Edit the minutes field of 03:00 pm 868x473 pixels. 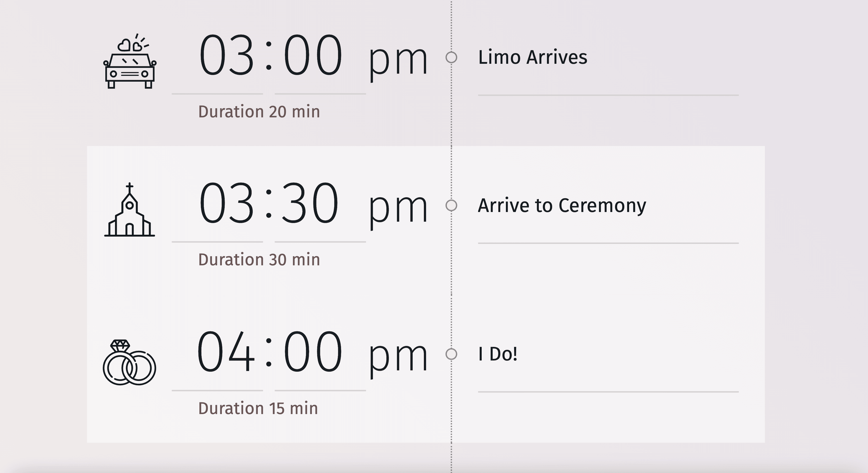tap(313, 56)
